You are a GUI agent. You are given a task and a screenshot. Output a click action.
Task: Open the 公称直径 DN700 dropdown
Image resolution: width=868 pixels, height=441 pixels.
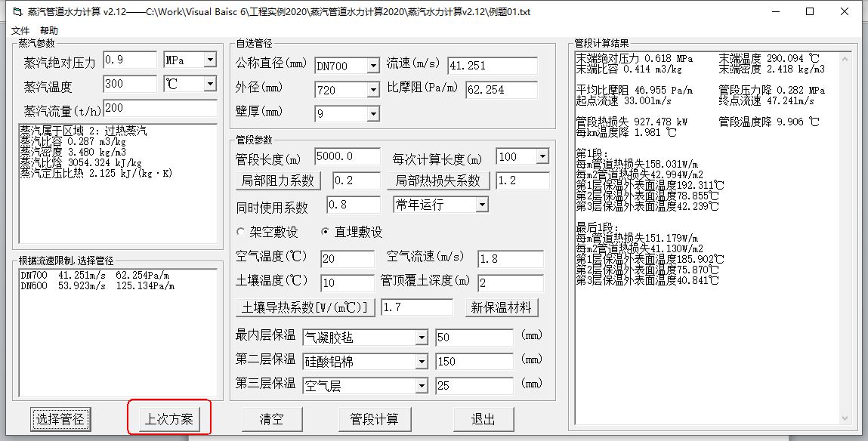372,66
